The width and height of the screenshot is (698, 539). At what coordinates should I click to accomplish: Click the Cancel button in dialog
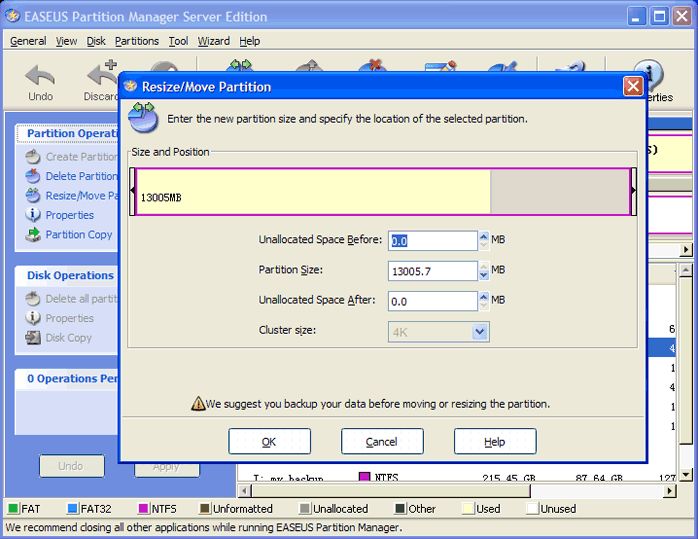click(382, 441)
